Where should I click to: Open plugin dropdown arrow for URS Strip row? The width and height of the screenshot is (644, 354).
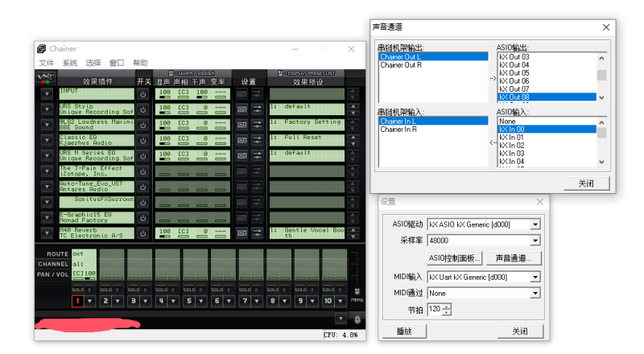coord(47,109)
